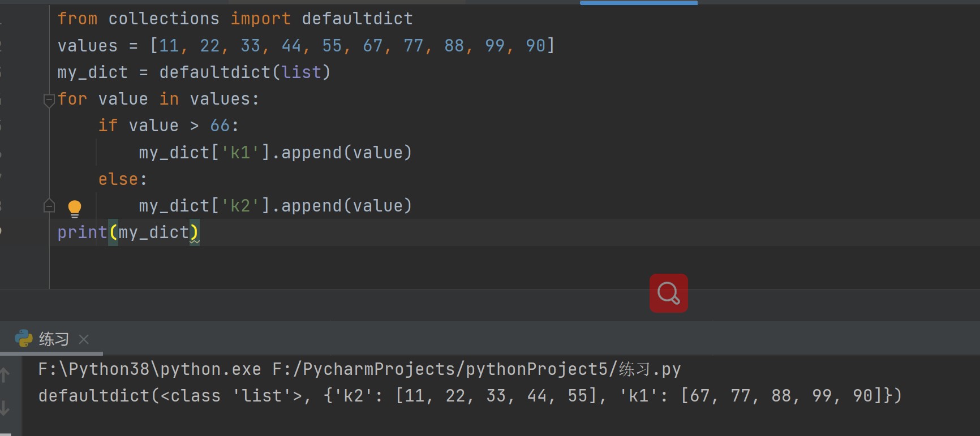Click the else keyword in the editor
Screen dimensions: 980x436
[x=118, y=179]
